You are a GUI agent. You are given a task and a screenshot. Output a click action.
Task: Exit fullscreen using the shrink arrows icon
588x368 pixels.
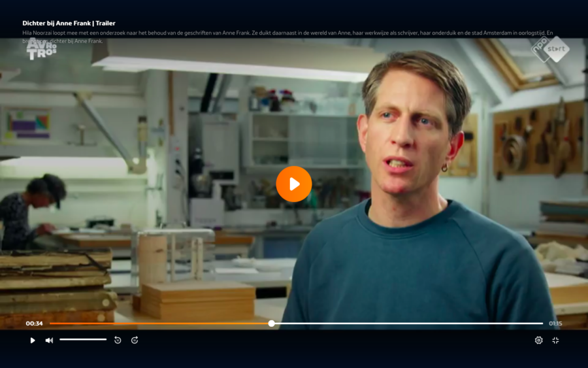coord(555,341)
